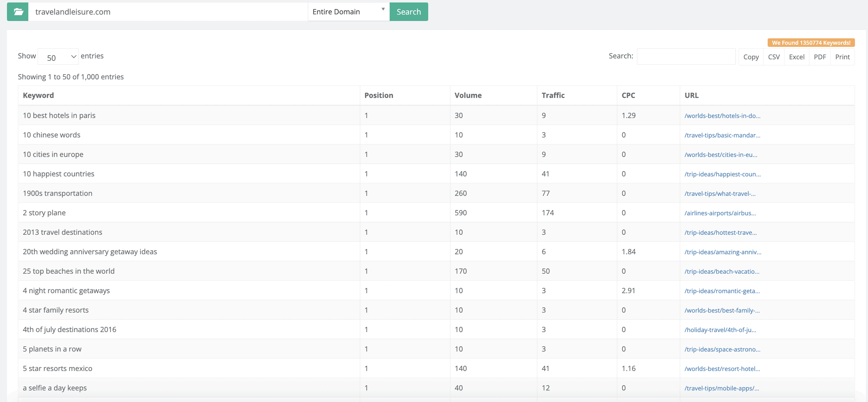Click the volume value 260
Viewport: 868px width, 402px height.
pyautogui.click(x=461, y=193)
